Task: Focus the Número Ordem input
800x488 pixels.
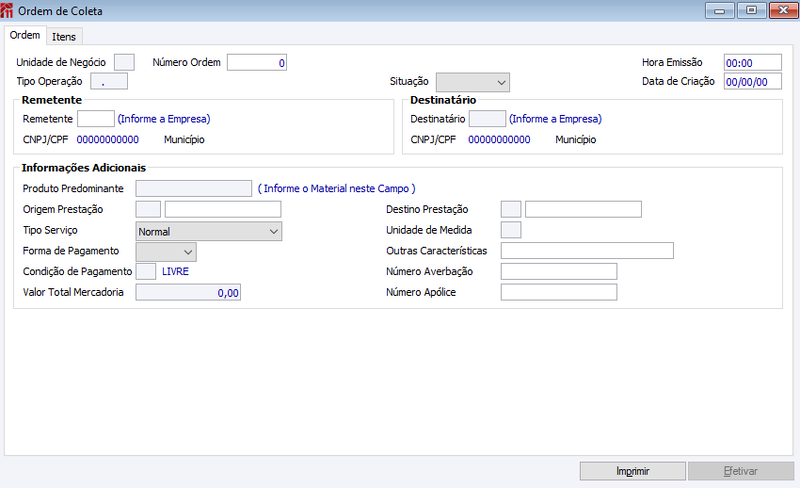Action: pos(257,62)
